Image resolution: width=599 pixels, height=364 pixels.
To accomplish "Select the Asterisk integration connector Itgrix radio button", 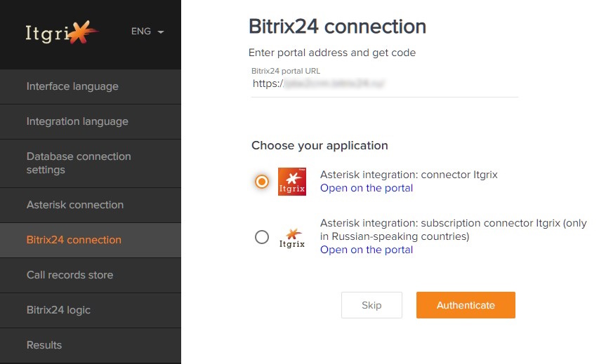I will (x=262, y=181).
